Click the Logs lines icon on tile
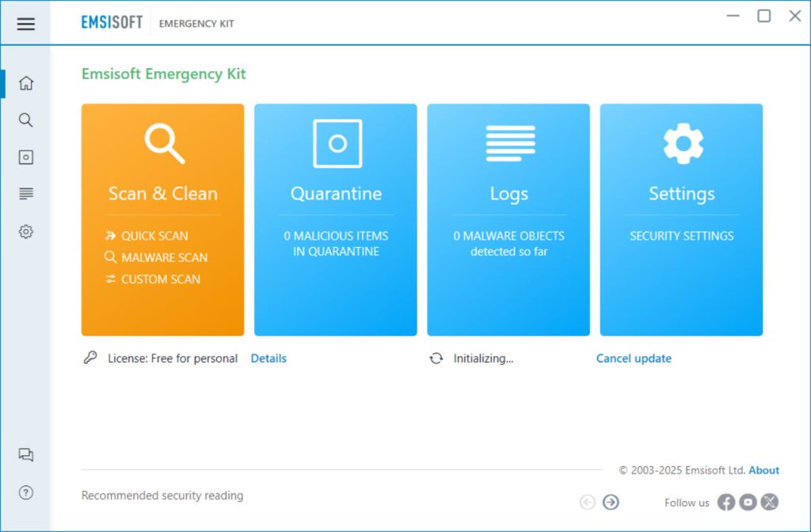Image resolution: width=811 pixels, height=532 pixels. click(x=510, y=143)
